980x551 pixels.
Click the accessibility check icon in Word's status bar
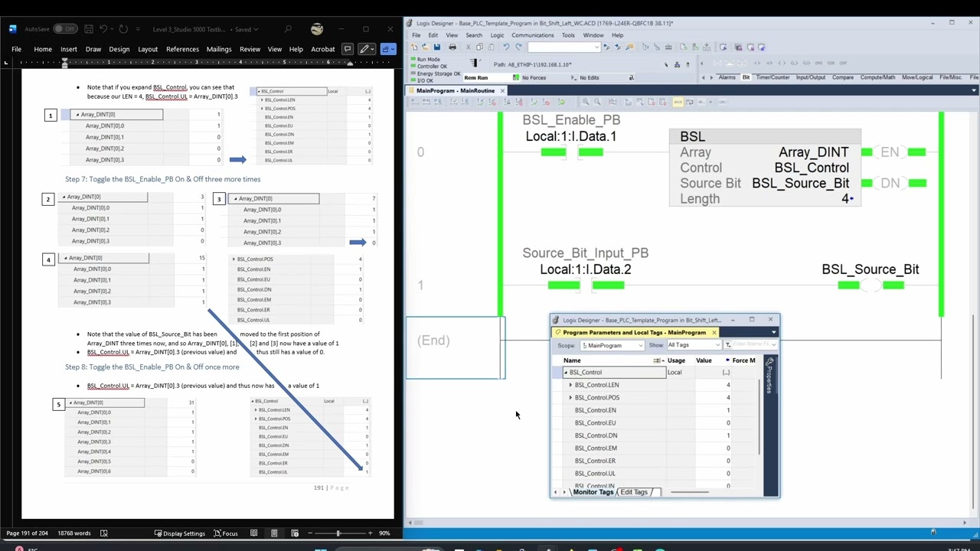[104, 533]
